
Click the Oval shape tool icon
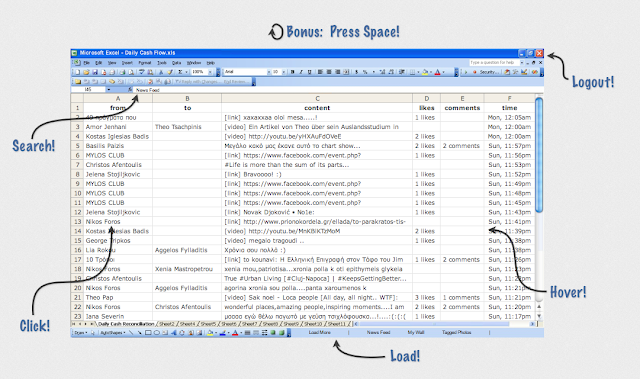(156, 332)
